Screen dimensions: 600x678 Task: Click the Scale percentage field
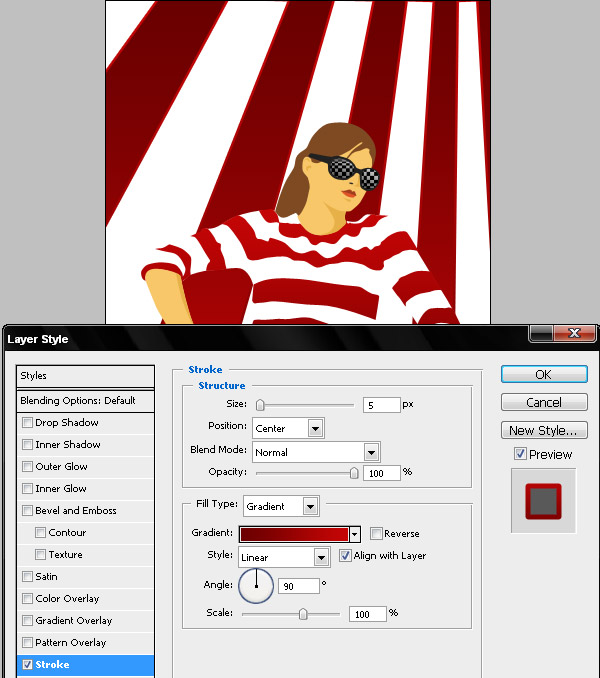coord(367,614)
